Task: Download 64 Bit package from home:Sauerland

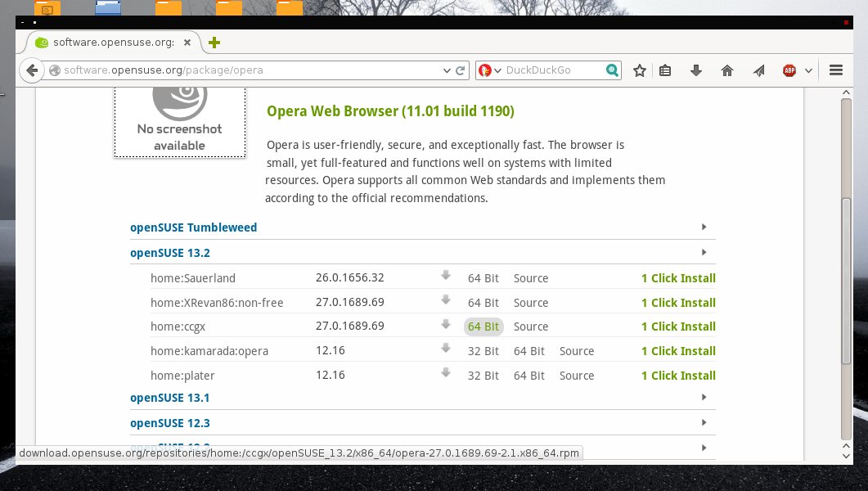Action: 483,278
